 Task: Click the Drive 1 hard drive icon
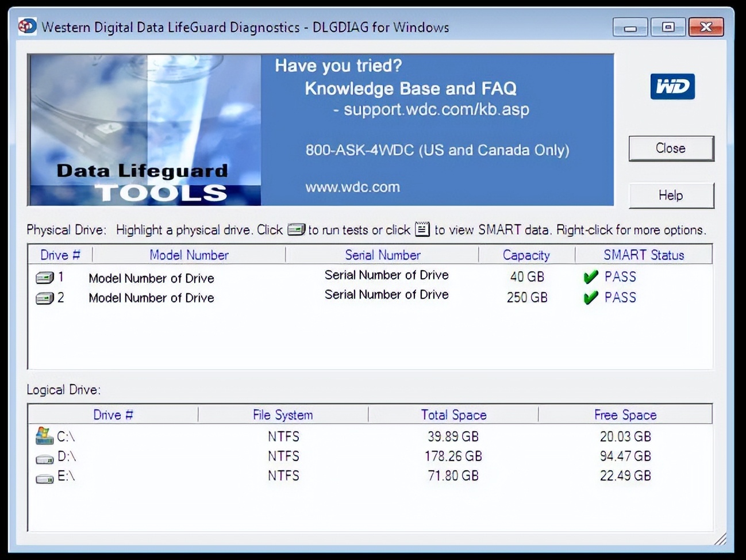[x=44, y=277]
